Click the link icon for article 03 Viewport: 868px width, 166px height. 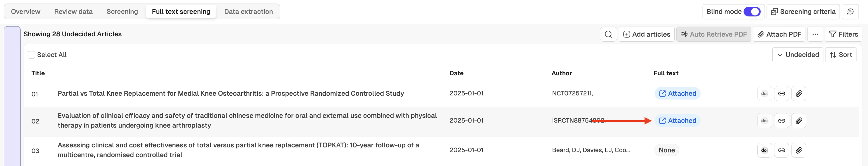(x=781, y=150)
